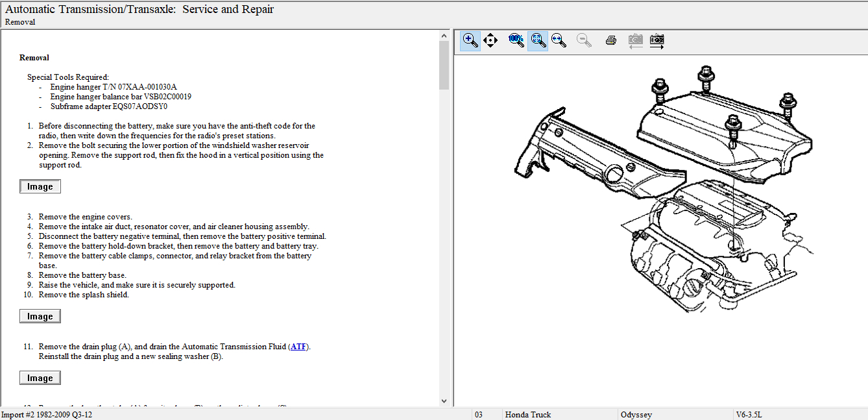Click the Automatic Transmission/Transaxle title text
The image size is (868, 420).
coord(139,9)
